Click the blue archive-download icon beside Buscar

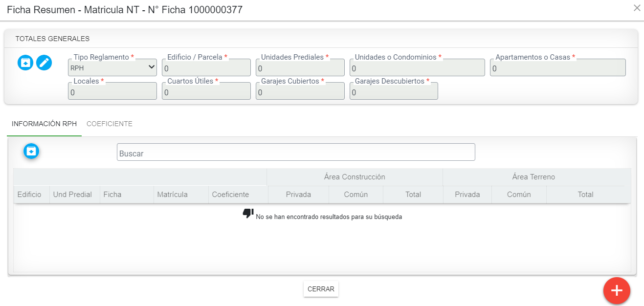[x=31, y=152]
